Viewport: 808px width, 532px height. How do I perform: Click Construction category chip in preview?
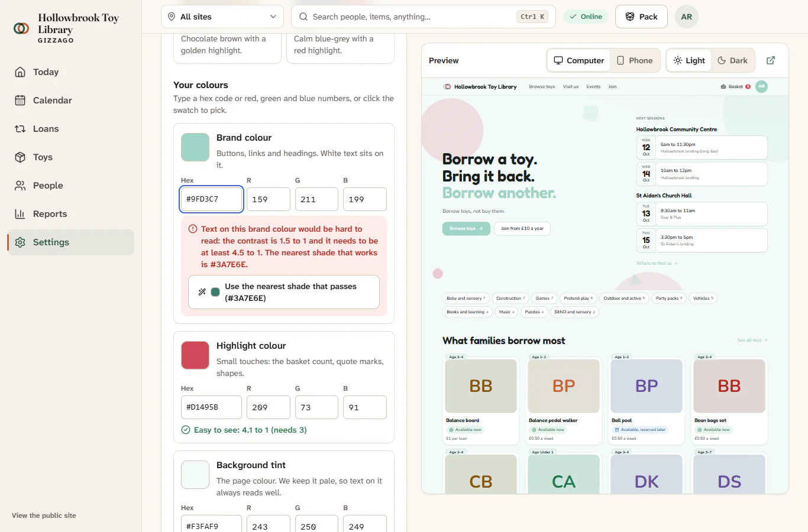(x=510, y=299)
